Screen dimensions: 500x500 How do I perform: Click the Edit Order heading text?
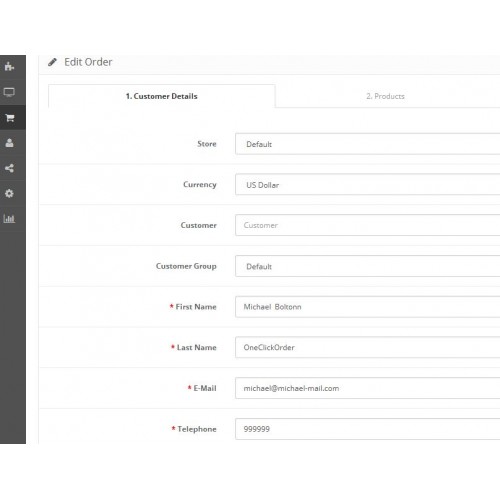click(88, 62)
